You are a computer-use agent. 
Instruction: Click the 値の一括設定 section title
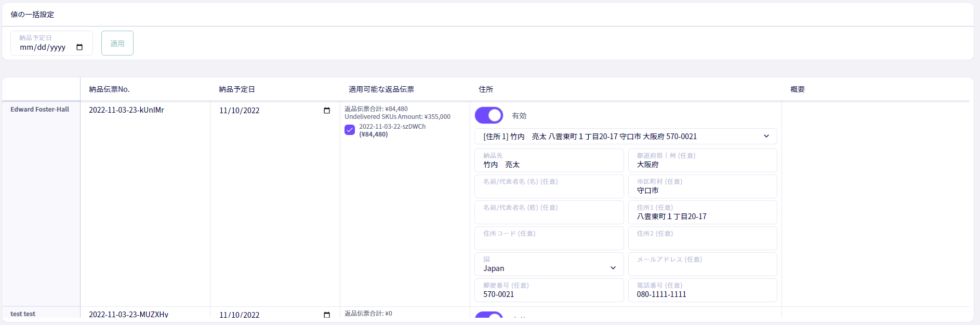click(32, 15)
